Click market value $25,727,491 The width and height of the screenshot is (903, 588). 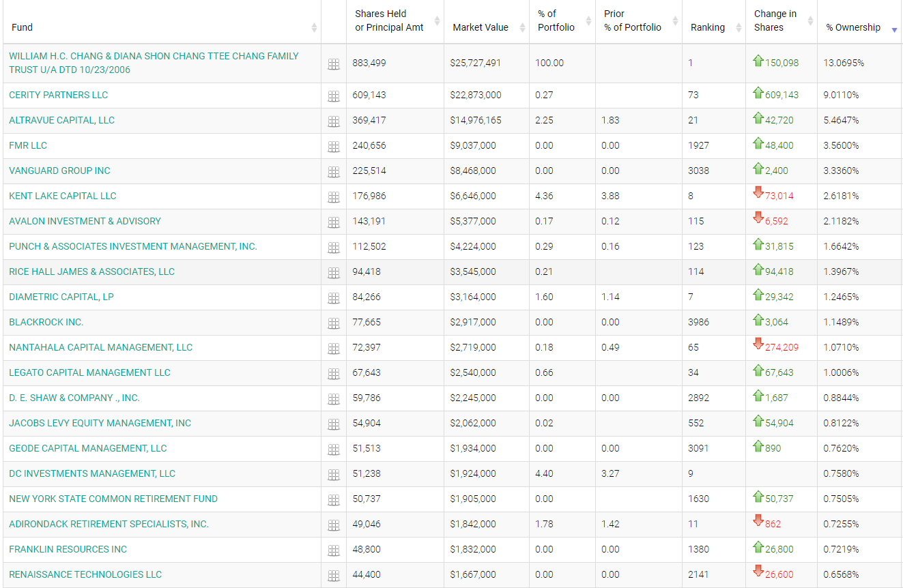(476, 63)
